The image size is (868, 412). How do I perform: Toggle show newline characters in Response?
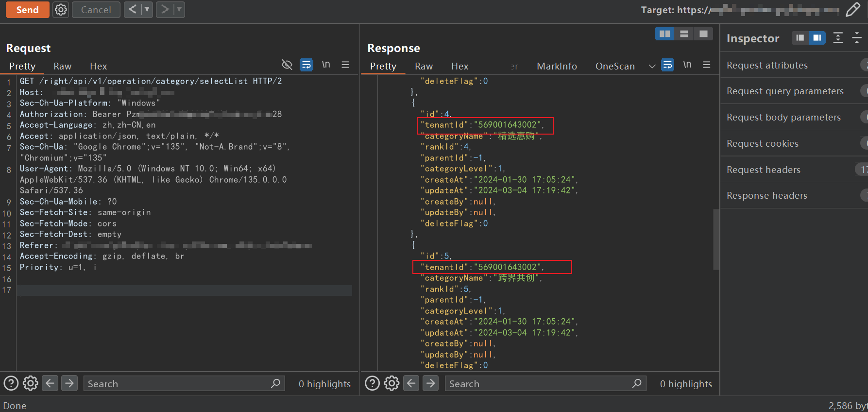pos(687,65)
